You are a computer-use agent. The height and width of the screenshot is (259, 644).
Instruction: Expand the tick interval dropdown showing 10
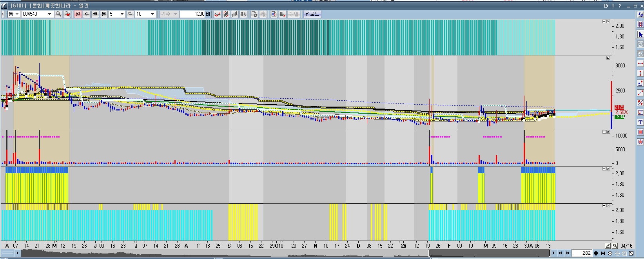click(152, 14)
